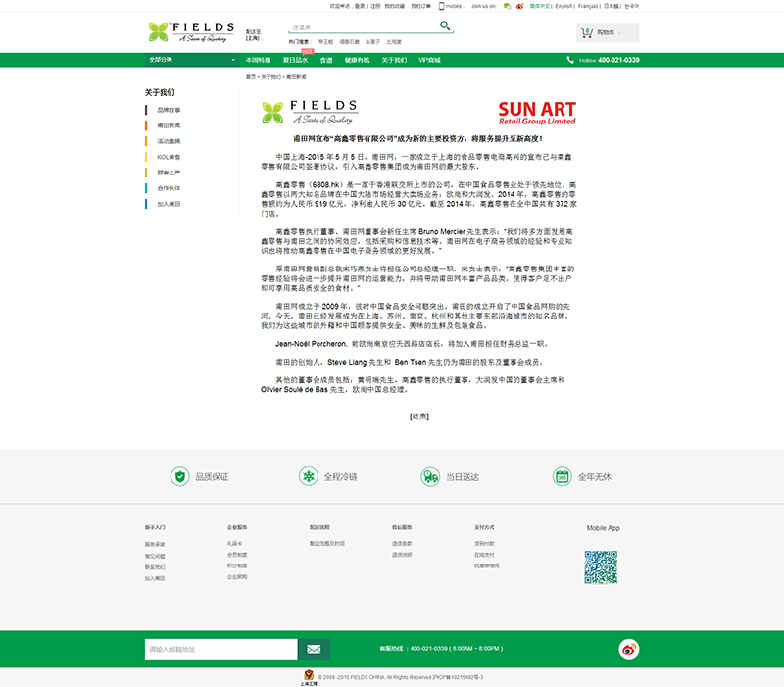Click the Fields logo in article
The height and width of the screenshot is (687, 784).
pyautogui.click(x=310, y=112)
